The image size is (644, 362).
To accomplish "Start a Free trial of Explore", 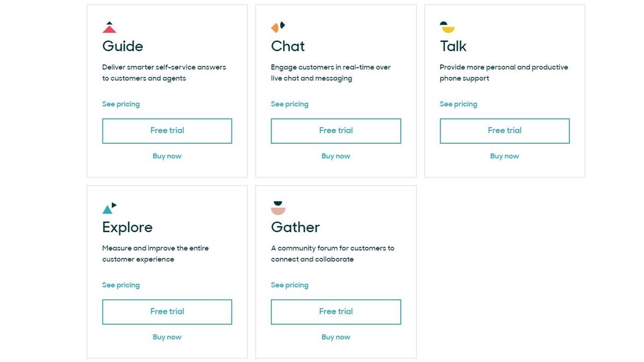I will 167,312.
